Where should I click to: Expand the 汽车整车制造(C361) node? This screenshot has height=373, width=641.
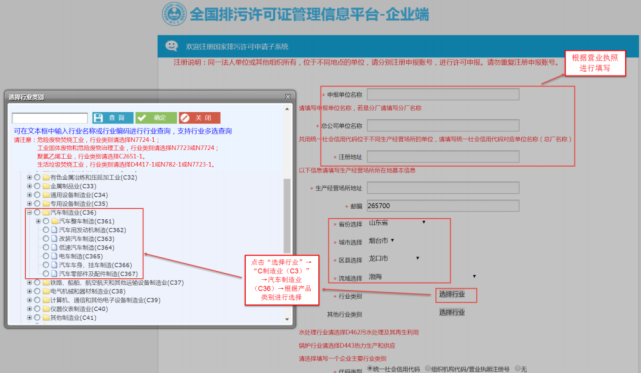click(38, 221)
